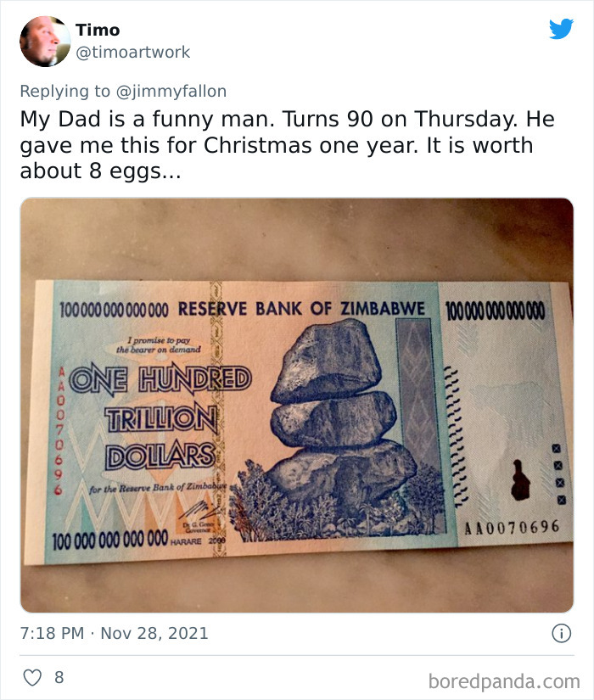Open Timo's profile picture
Image resolution: width=594 pixels, height=700 pixels.
pyautogui.click(x=44, y=41)
